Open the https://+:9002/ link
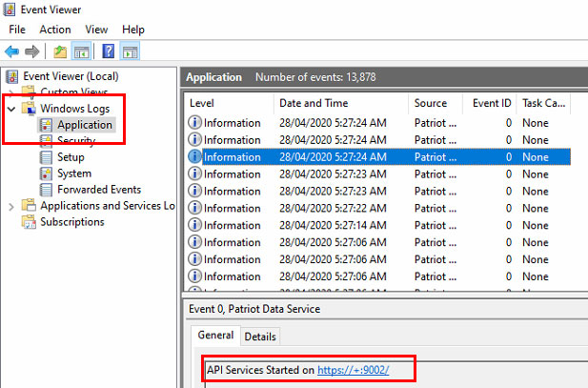The height and width of the screenshot is (388, 588). click(354, 370)
